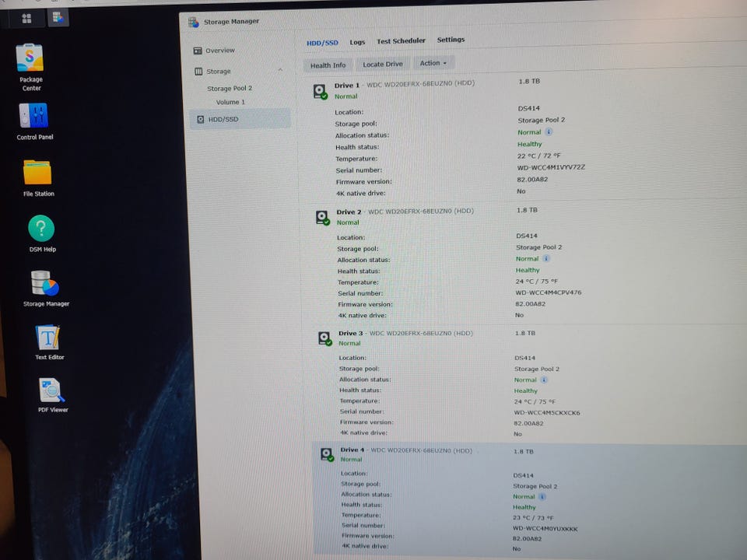Click Drive 4 temperature 23 °C / 73 °F
747x560 pixels.
[532, 518]
